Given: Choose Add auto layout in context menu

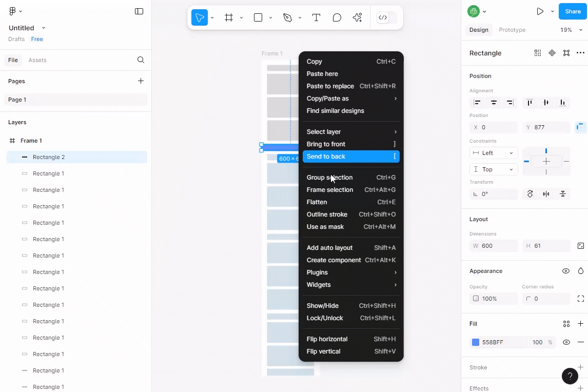Looking at the screenshot, I should [x=351, y=248].
